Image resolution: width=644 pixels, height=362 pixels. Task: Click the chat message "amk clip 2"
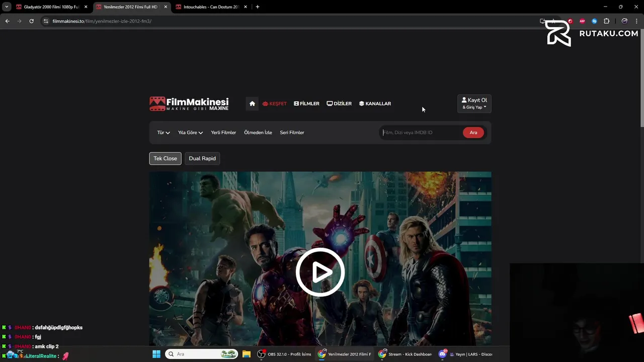pos(46,346)
